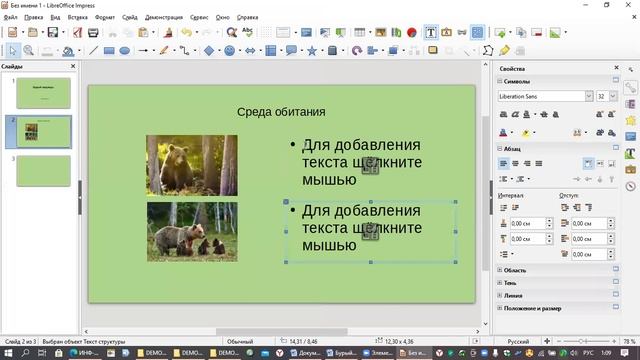The width and height of the screenshot is (640, 360).
Task: Insert an image using the picture icon
Action: click(380, 32)
